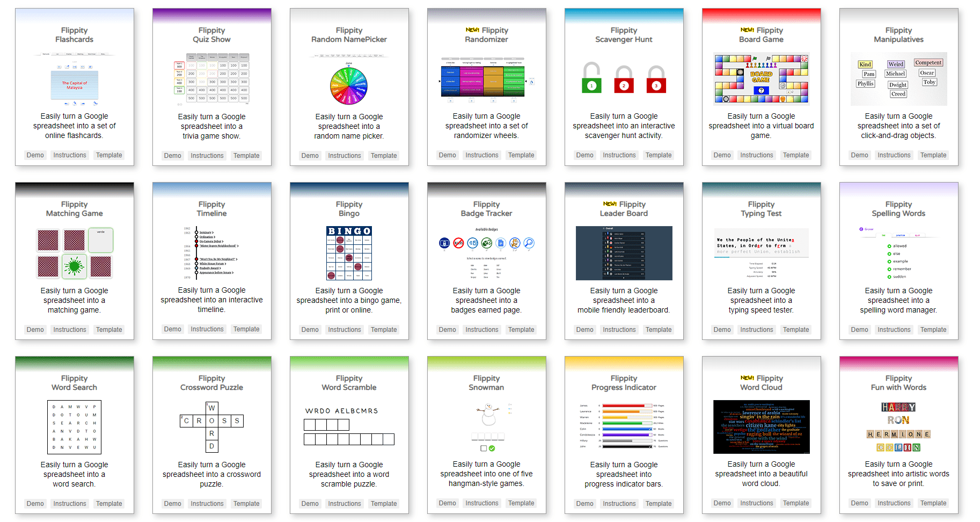Image resolution: width=980 pixels, height=522 pixels.
Task: Click the empty square box beside the green checkmark
Action: [484, 448]
